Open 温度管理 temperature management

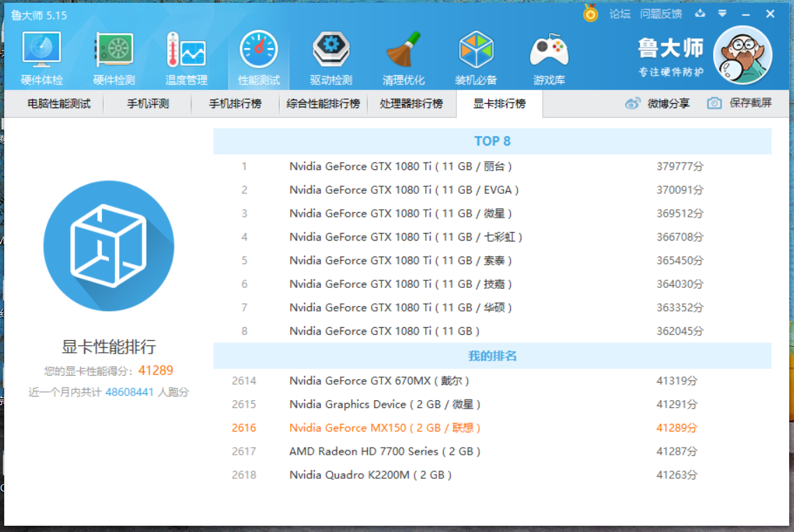coord(186,59)
